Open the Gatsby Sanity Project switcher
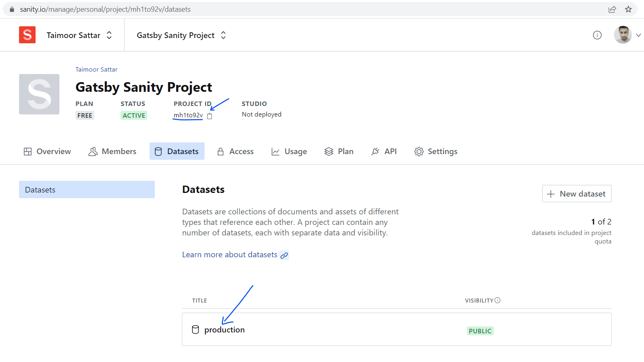The width and height of the screenshot is (644, 362). point(182,35)
